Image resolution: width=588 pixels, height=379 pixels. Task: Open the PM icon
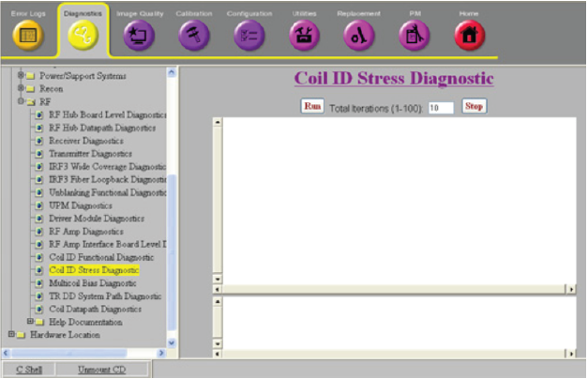coord(414,37)
